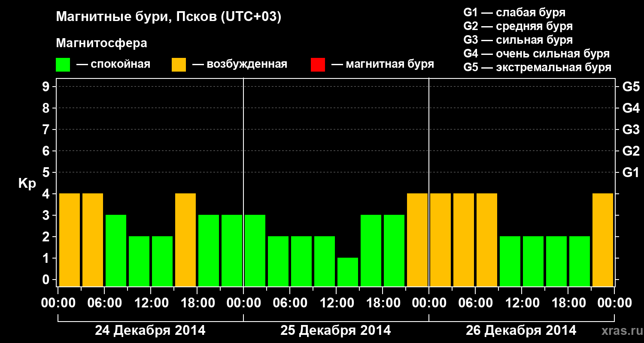Click the '24 Декабря 2014' date label
This screenshot has height=343, width=644.
[x=150, y=331]
